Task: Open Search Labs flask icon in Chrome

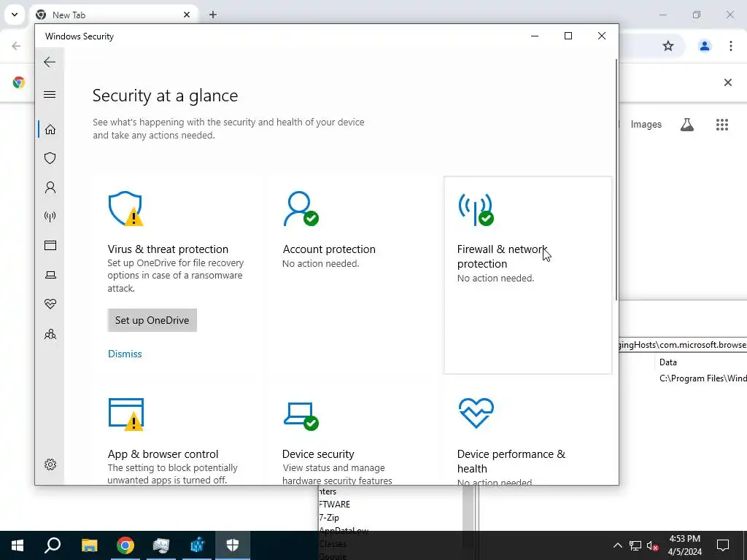Action: (x=686, y=124)
